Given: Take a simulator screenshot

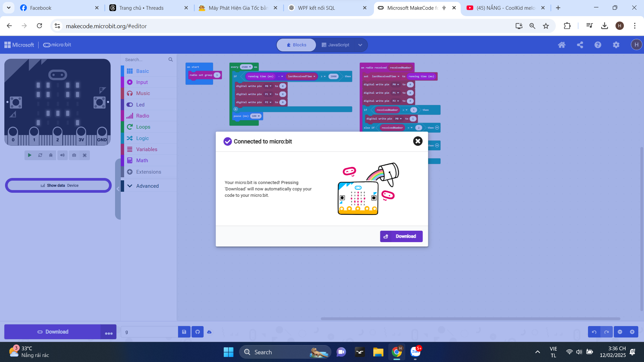Looking at the screenshot, I should (x=74, y=155).
